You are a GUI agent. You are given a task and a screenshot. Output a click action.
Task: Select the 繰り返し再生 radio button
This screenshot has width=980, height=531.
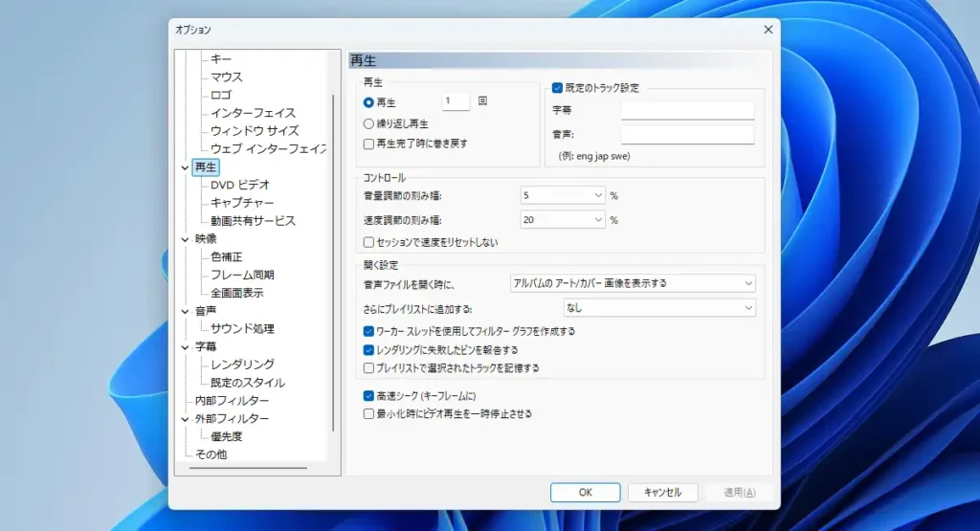[368, 123]
